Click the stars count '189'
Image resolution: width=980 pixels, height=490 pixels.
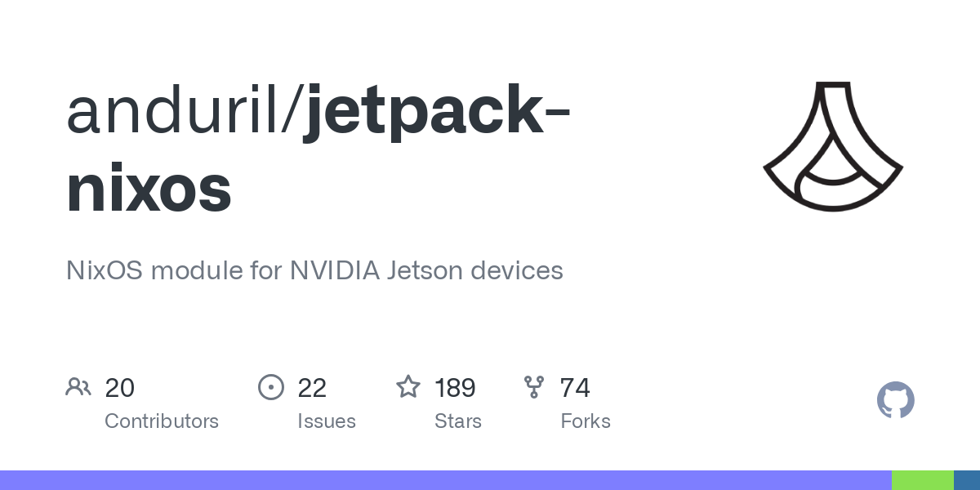[455, 387]
